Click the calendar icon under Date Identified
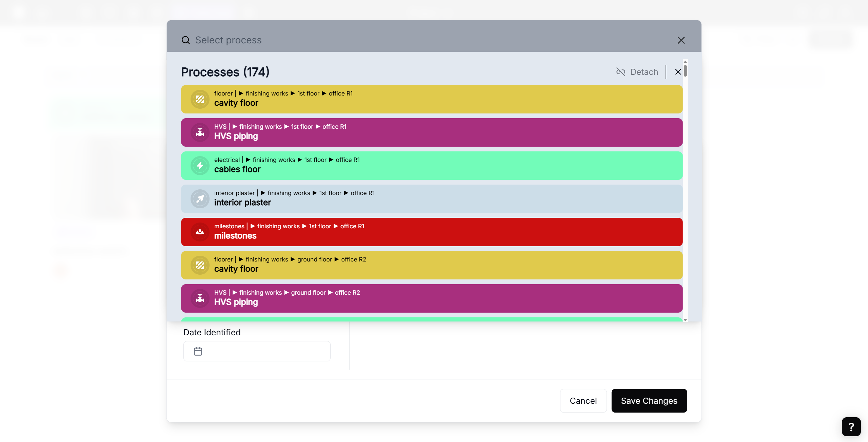Viewport: 868px width, 442px height. (x=198, y=351)
